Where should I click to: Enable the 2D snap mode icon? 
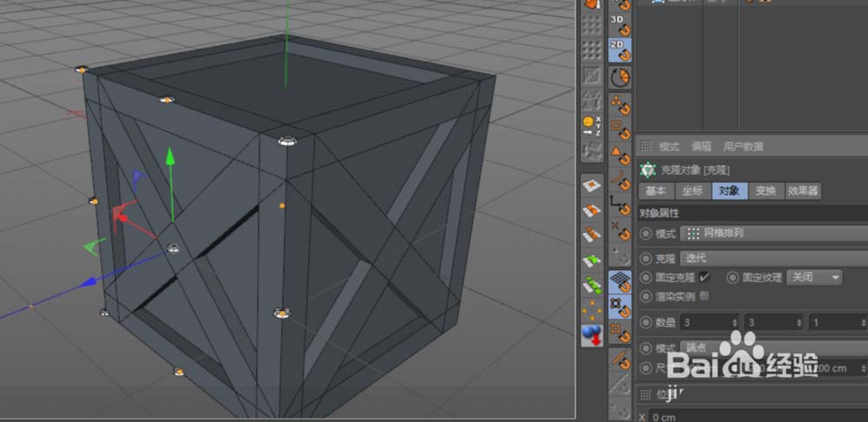tap(620, 49)
